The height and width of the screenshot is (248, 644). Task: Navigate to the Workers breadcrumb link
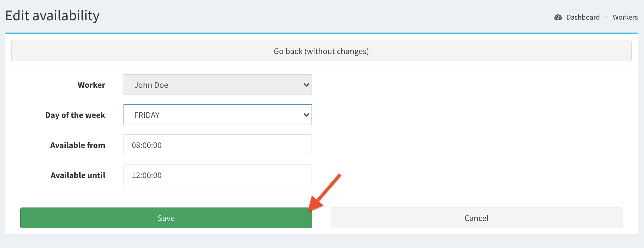pos(625,17)
